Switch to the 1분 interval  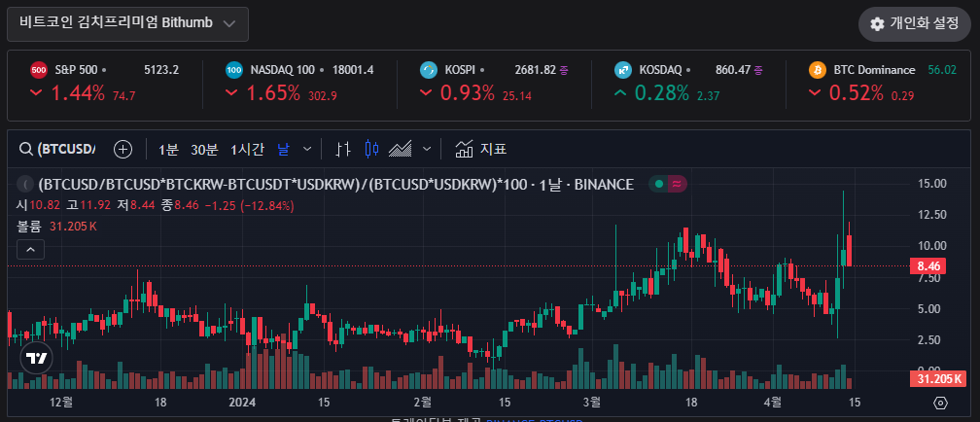tap(168, 150)
